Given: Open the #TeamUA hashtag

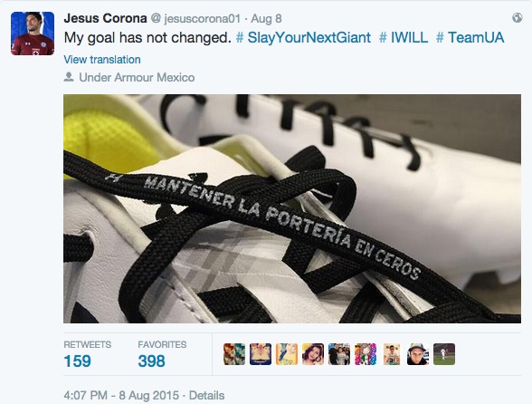Looking at the screenshot, I should click(x=470, y=38).
